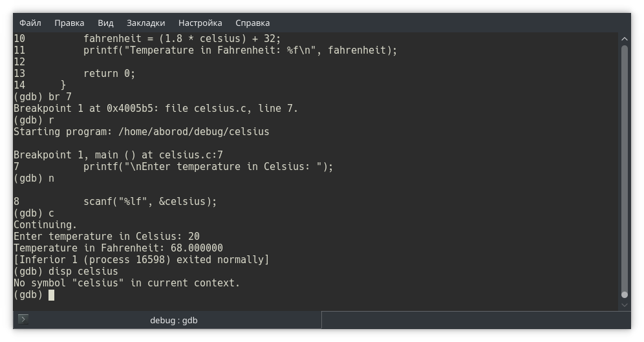Click the scrollbar down arrow
Screen dimensions: 644x342
(624, 304)
